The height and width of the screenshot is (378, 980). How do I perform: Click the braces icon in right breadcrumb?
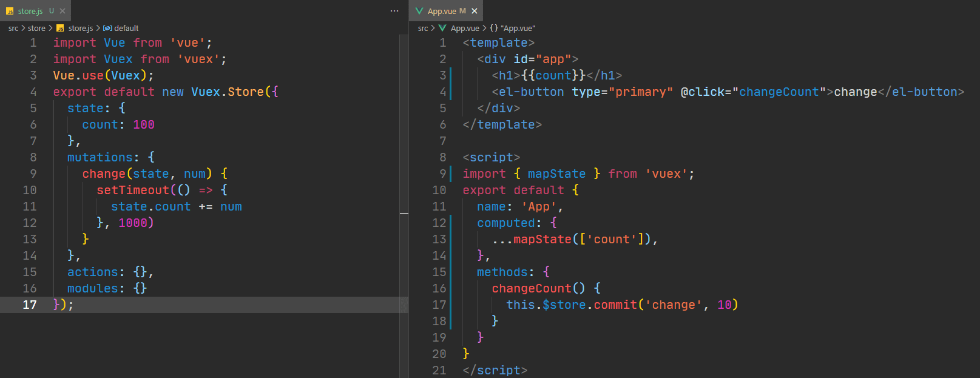(x=494, y=28)
